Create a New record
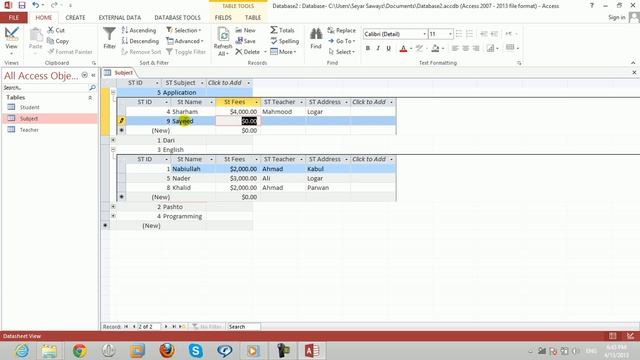 tap(245, 30)
